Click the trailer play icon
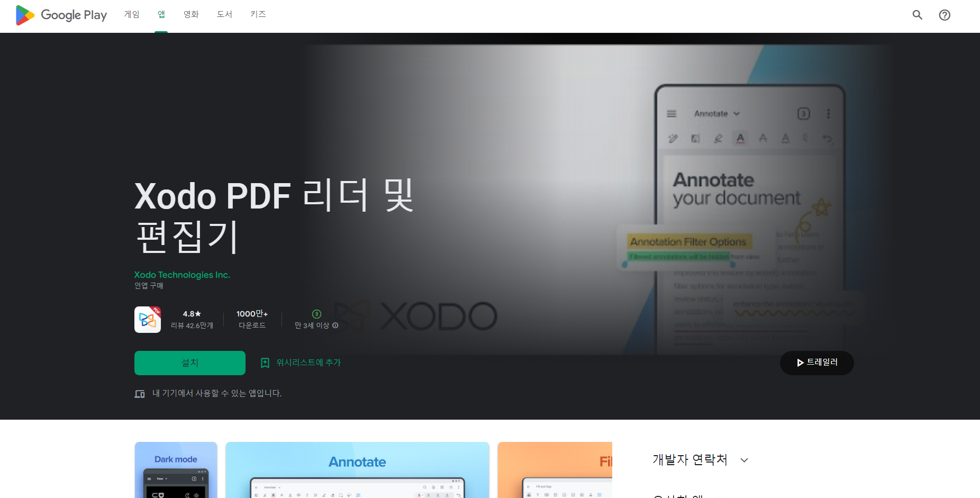The width and height of the screenshot is (980, 498). click(800, 363)
